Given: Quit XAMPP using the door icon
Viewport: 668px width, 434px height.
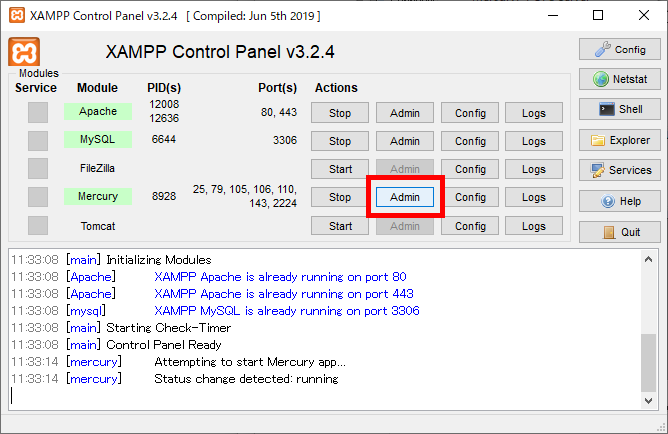Looking at the screenshot, I should click(x=619, y=232).
